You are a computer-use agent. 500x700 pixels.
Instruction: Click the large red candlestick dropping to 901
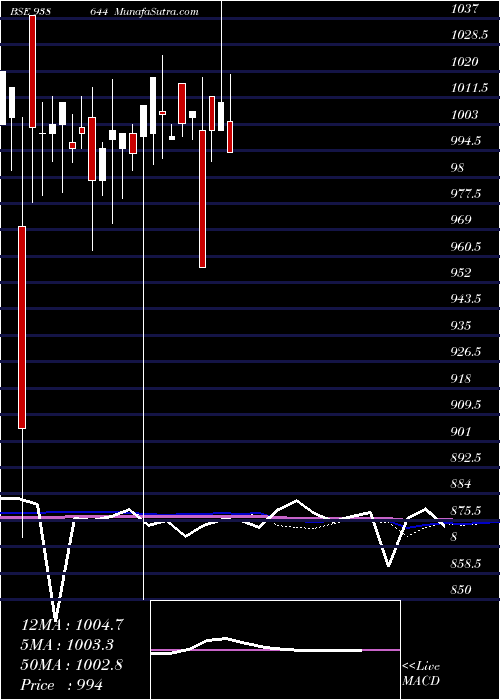click(22, 327)
